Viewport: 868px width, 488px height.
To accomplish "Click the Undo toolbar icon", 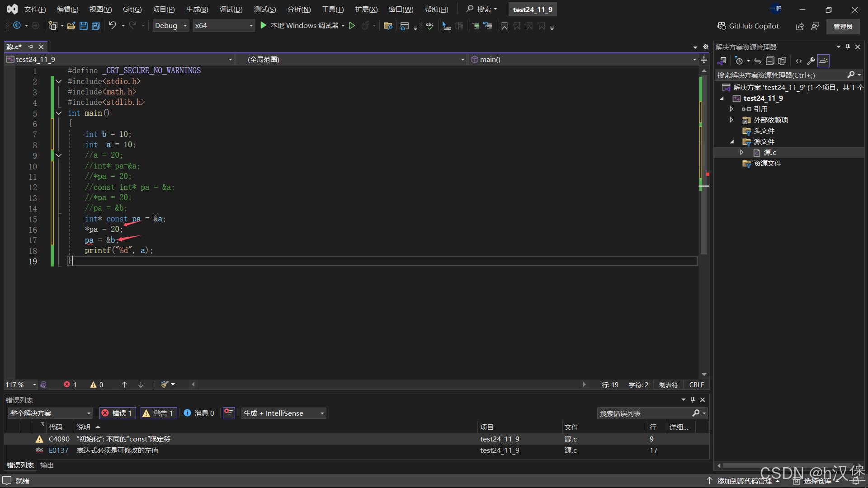I will coord(112,26).
